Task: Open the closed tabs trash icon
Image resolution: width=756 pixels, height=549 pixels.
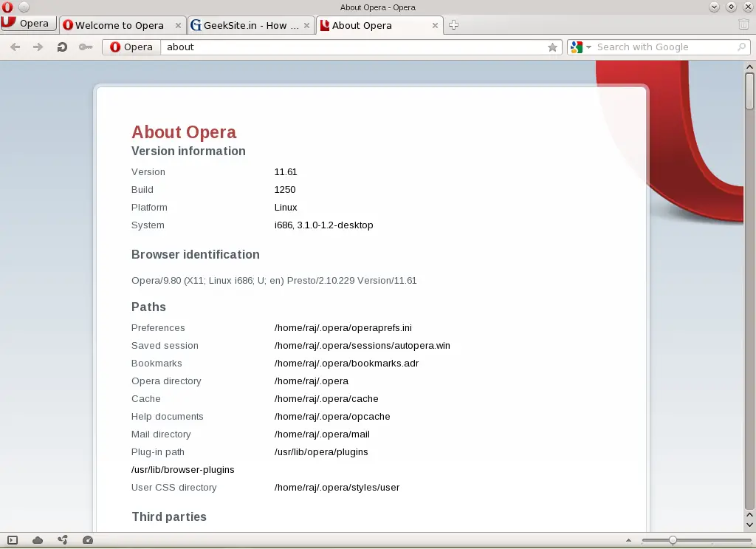Action: (x=743, y=24)
